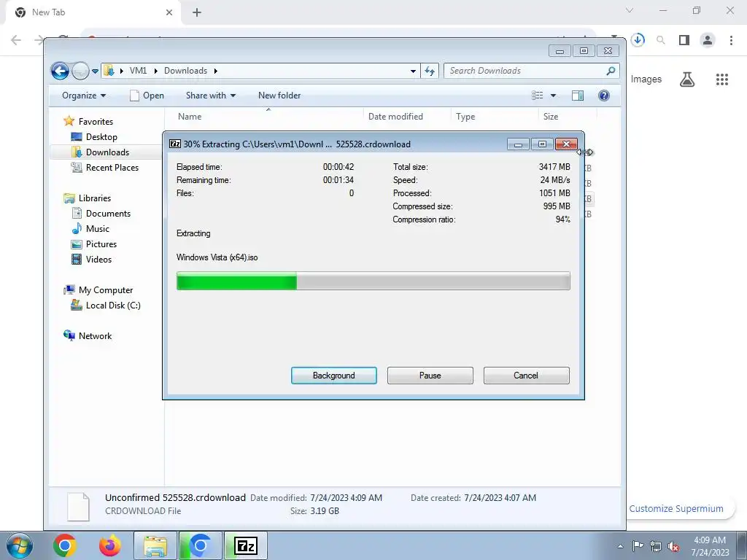This screenshot has width=747, height=560.
Task: Open address bar history dropdown
Action: tap(413, 71)
